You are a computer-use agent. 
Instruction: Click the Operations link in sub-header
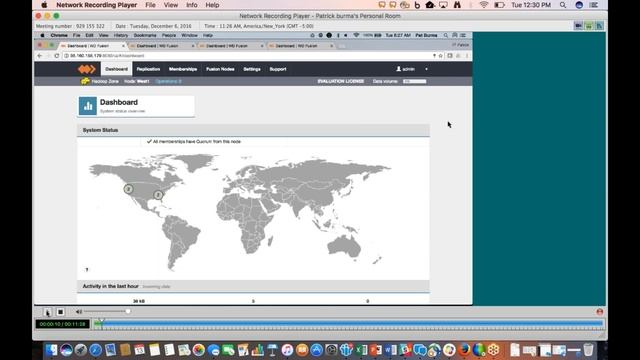168,81
